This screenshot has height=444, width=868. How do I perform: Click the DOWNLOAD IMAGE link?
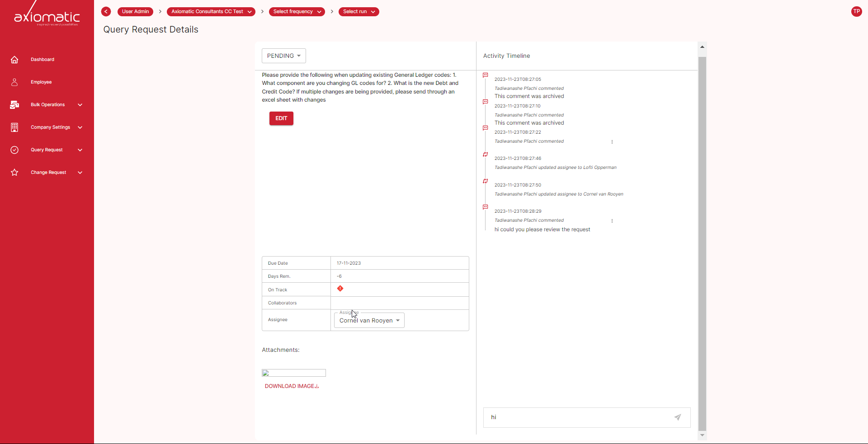pyautogui.click(x=292, y=386)
